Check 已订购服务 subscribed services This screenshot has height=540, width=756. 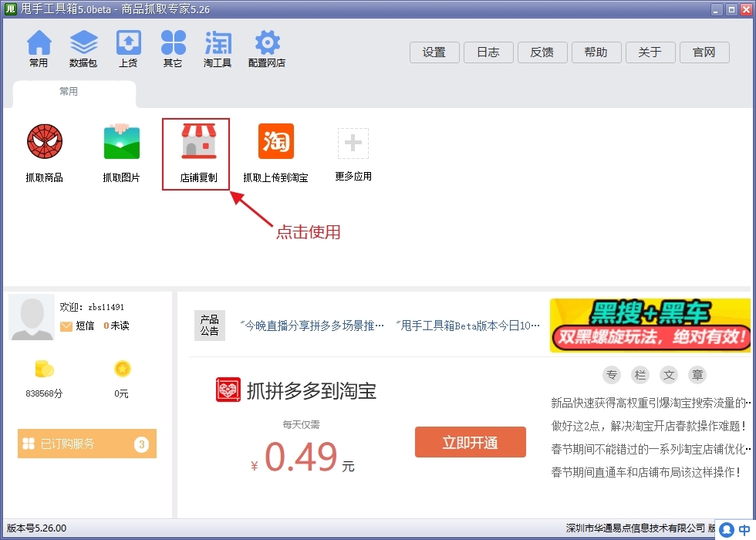[x=86, y=444]
